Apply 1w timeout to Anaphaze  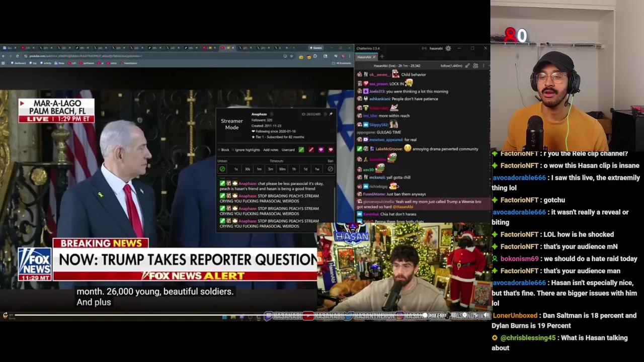point(317,169)
